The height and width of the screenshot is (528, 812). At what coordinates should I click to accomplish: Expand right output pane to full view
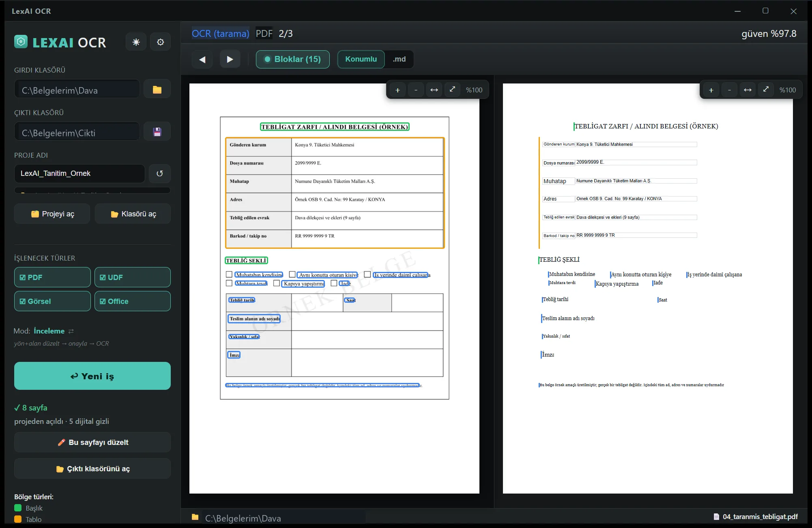766,89
